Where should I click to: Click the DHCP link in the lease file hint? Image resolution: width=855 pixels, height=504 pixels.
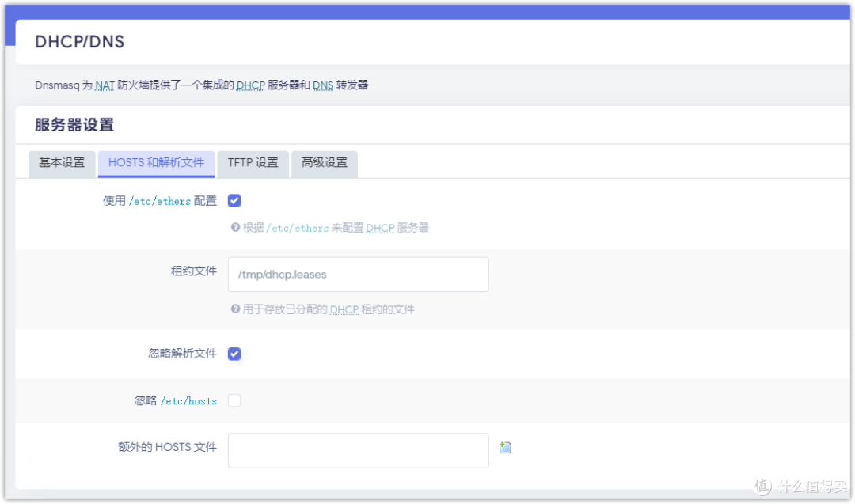click(x=344, y=309)
